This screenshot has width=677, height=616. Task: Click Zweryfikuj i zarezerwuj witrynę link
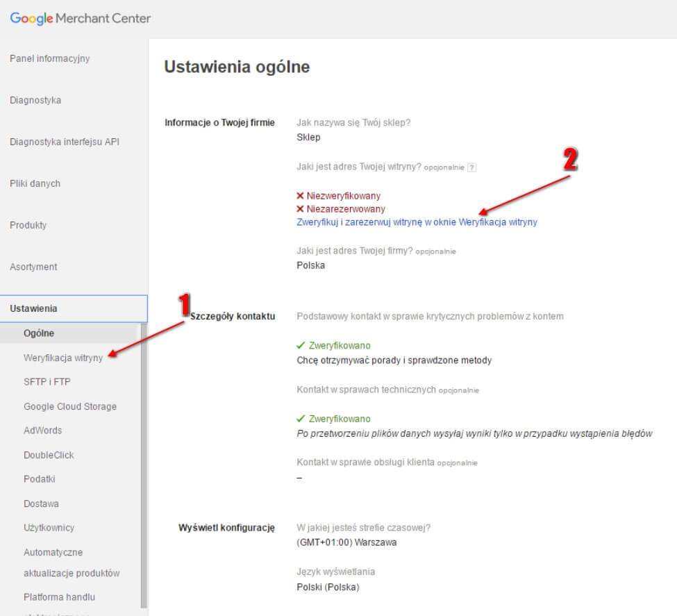click(417, 222)
